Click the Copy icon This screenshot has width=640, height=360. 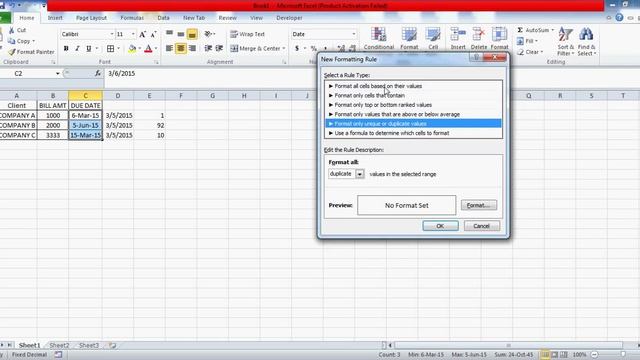pyautogui.click(x=12, y=41)
